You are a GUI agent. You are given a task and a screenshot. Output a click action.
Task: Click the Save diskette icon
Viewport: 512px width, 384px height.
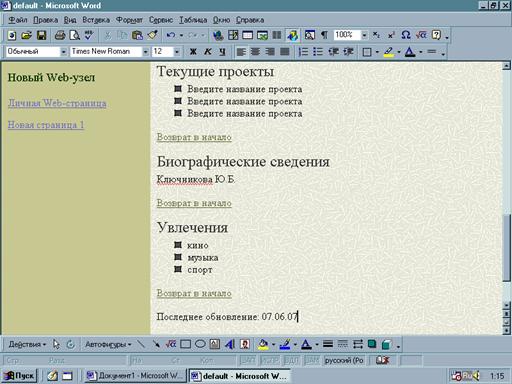pyautogui.click(x=41, y=35)
